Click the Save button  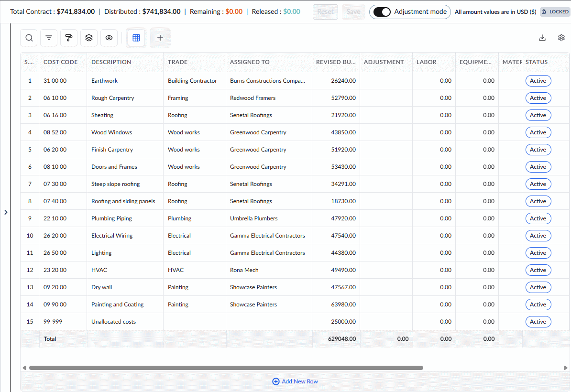click(353, 11)
